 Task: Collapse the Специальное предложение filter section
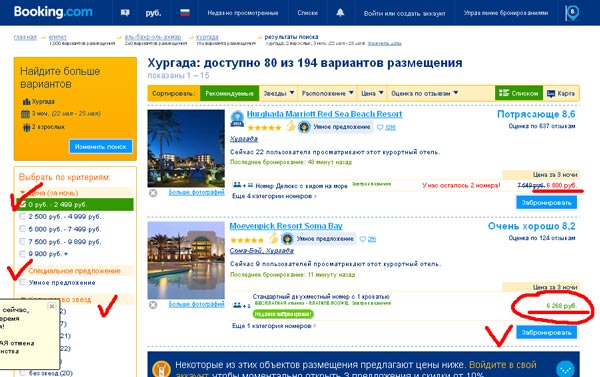click(x=74, y=271)
